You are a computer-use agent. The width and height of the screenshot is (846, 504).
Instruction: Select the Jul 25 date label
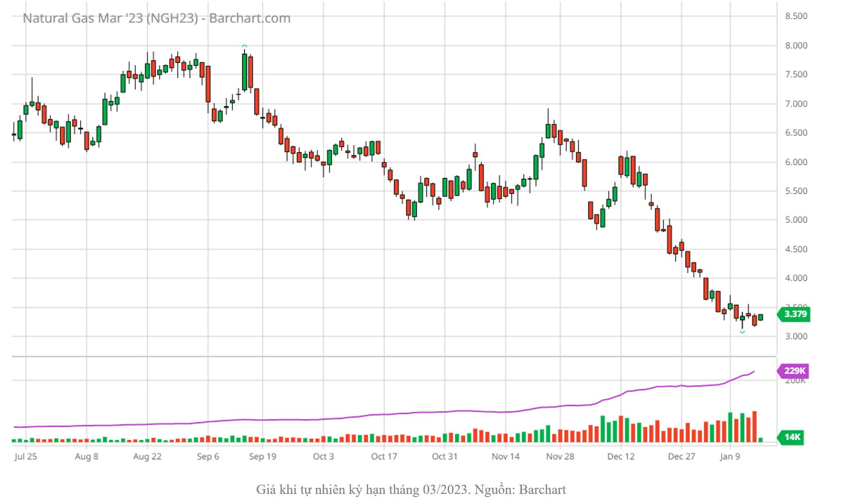(25, 456)
